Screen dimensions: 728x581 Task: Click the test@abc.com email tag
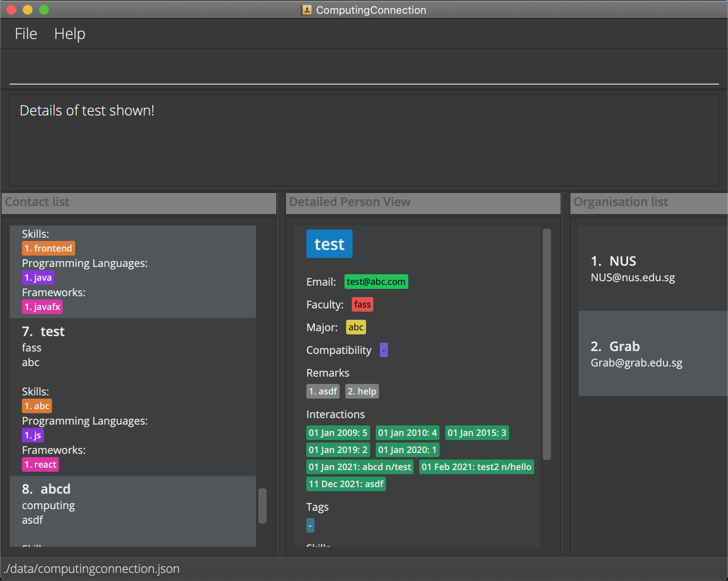coord(376,282)
